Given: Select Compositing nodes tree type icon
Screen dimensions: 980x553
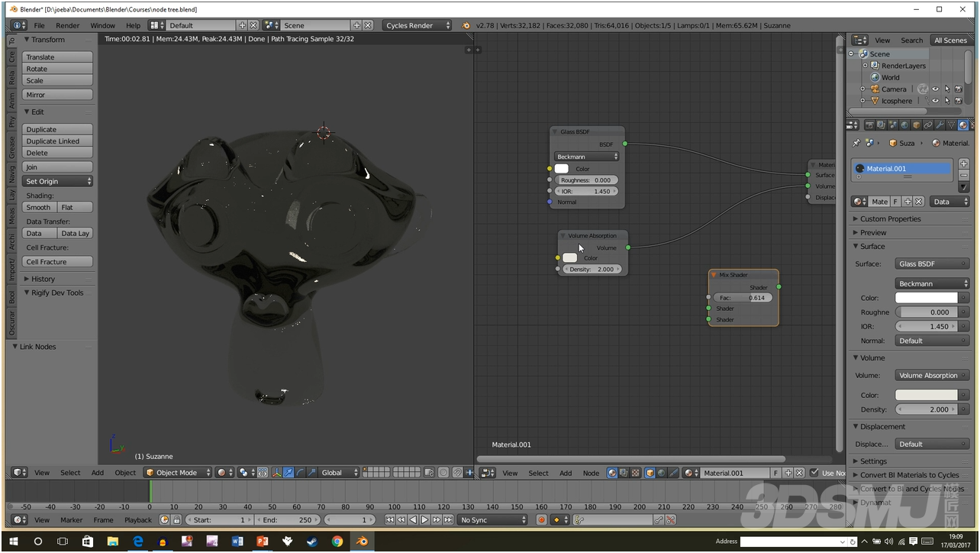Looking at the screenshot, I should (x=624, y=473).
